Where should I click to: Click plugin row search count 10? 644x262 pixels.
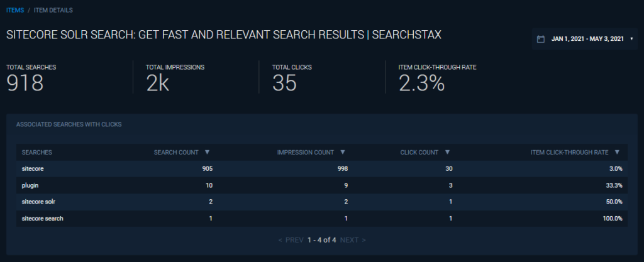click(x=209, y=185)
